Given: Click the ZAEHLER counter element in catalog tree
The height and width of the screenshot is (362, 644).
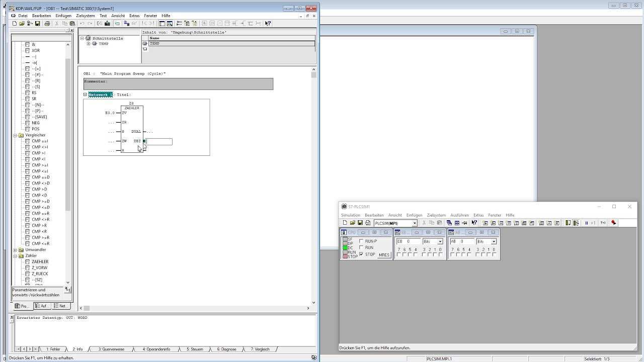Looking at the screenshot, I should 40,262.
